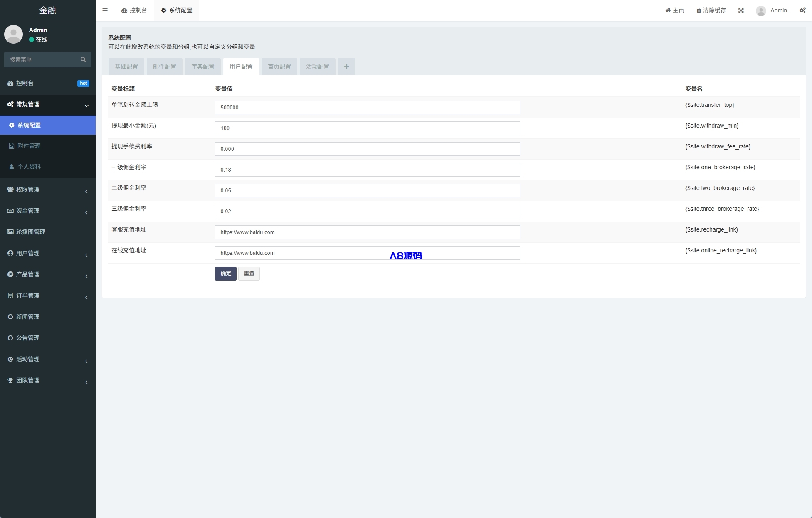812x518 pixels.
Task: Add a new config group with plus tab
Action: click(x=346, y=67)
